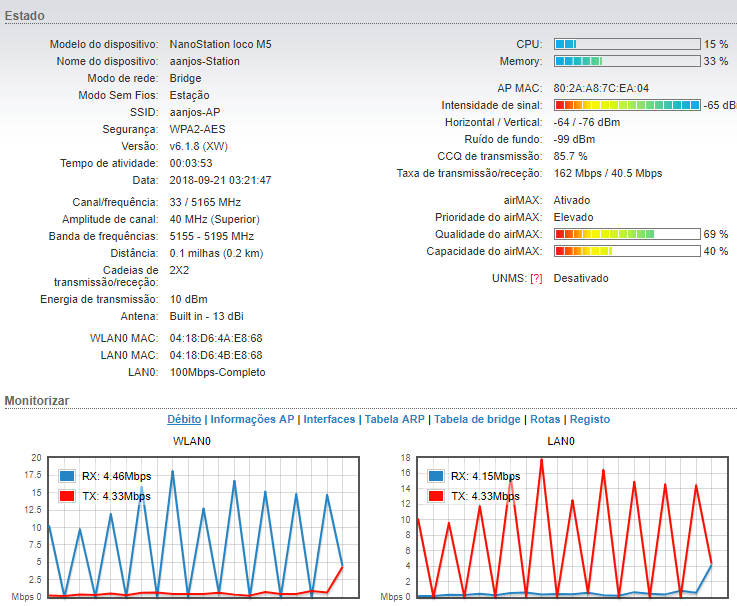Switch to the Informações AP tab

coord(251,420)
